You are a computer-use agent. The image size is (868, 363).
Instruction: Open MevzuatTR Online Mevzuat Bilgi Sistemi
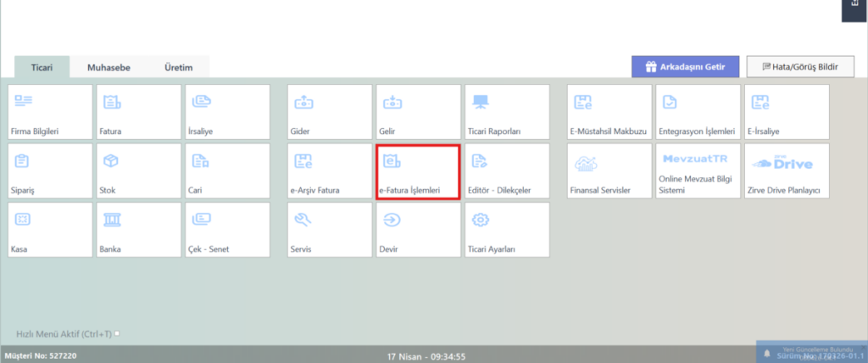(x=698, y=170)
